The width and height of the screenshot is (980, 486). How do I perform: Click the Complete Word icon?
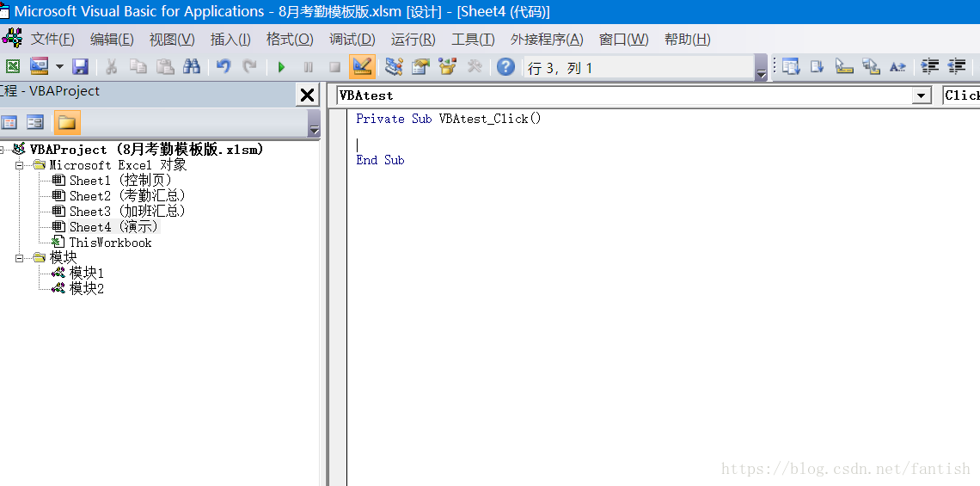(x=898, y=66)
